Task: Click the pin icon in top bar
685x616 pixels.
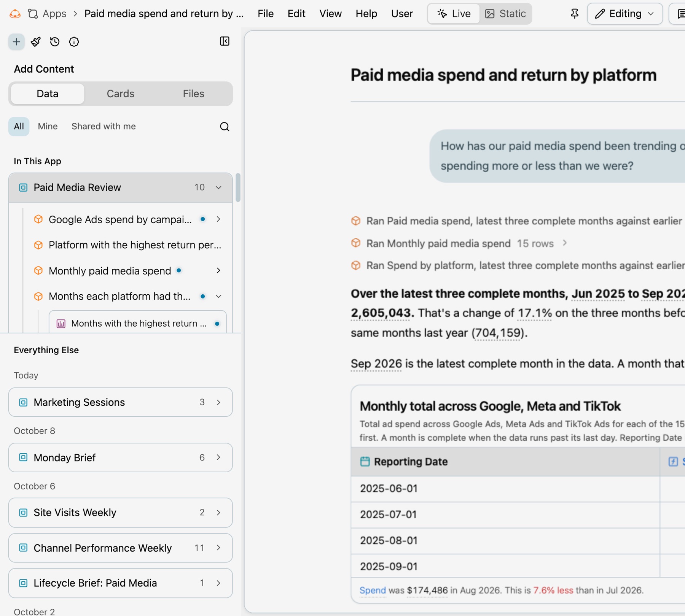Action: [575, 14]
